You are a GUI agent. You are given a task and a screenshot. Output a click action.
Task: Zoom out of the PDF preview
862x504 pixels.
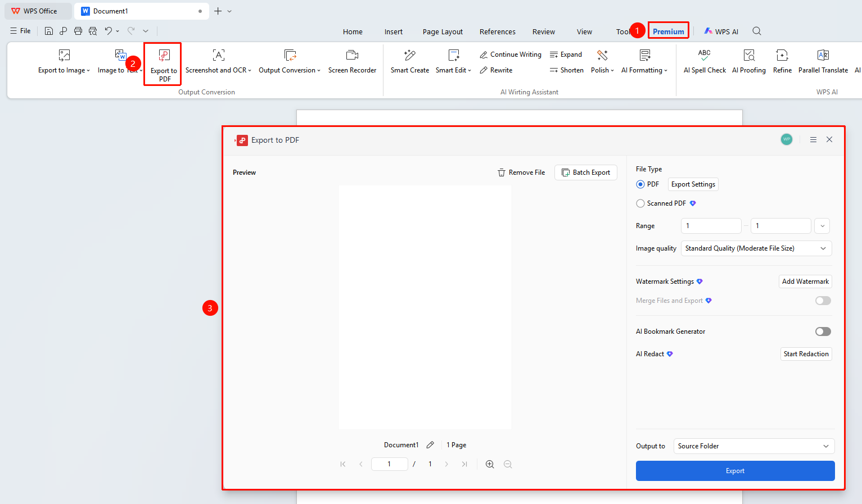508,464
